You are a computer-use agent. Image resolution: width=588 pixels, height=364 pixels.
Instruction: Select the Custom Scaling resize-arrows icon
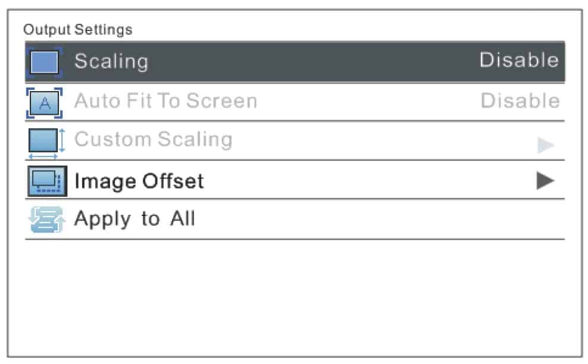[x=46, y=143]
